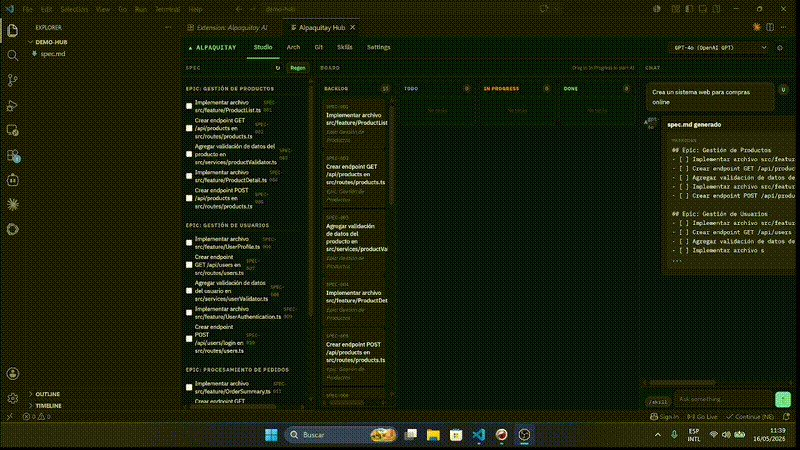
Task: Click the /skill button near chat input
Action: [x=658, y=402]
